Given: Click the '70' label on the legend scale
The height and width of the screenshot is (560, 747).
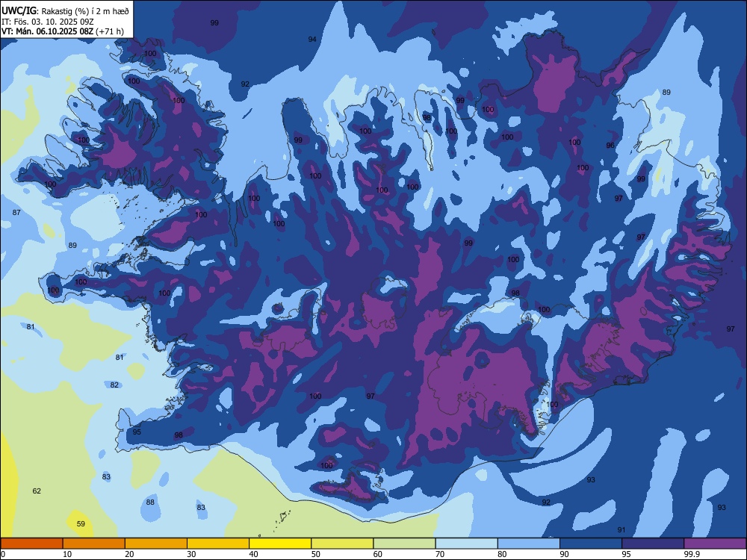Looking at the screenshot, I should coord(440,554).
